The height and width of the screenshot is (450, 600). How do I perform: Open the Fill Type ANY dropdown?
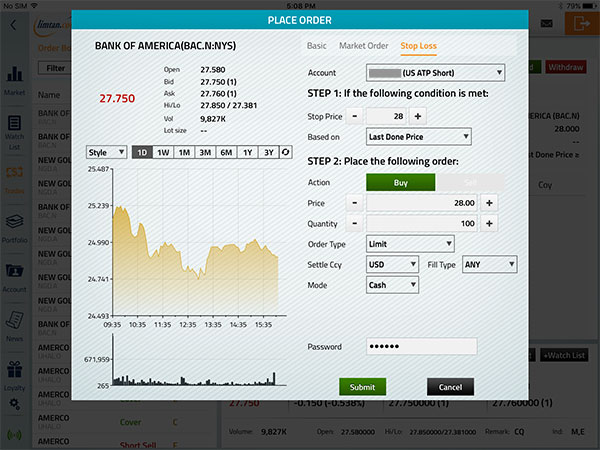click(489, 264)
